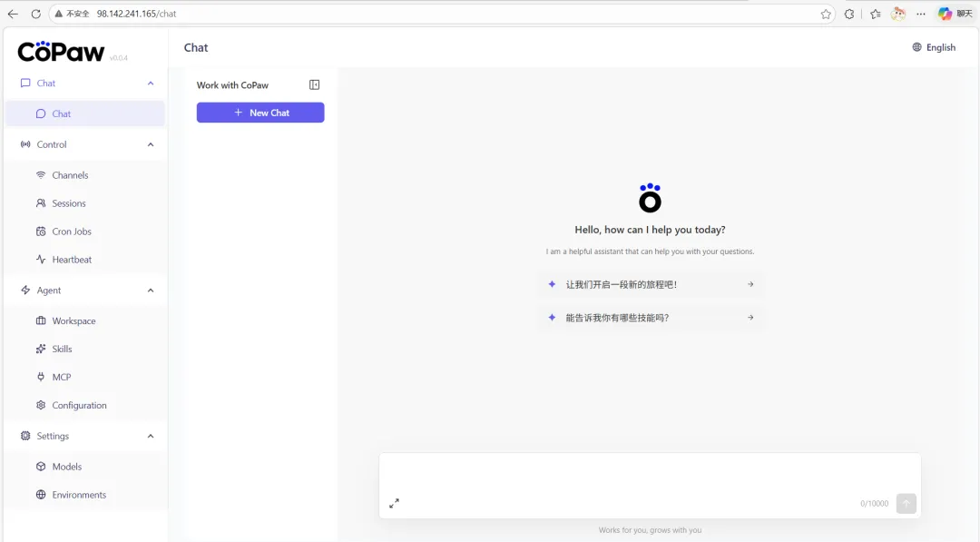This screenshot has width=980, height=542.
Task: Click the Environments globe icon
Action: coord(41,495)
